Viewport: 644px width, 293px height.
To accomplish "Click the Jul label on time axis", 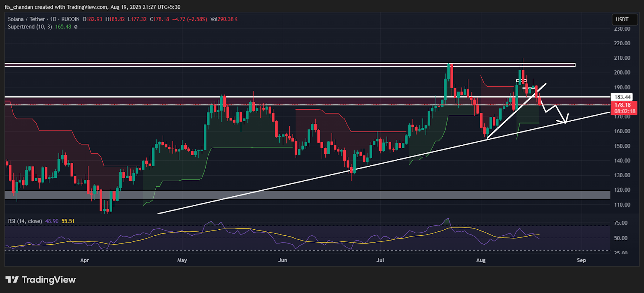I will tap(380, 260).
